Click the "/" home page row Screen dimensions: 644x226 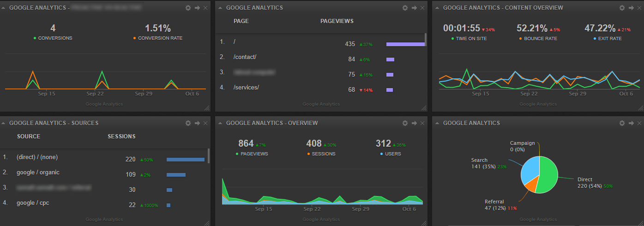pos(321,44)
